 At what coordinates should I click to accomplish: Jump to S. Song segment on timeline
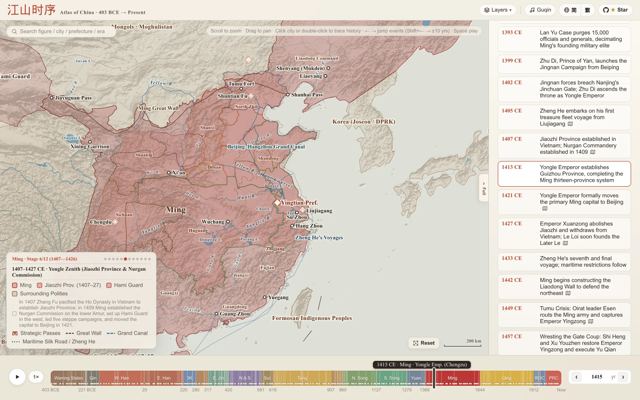coord(391,378)
